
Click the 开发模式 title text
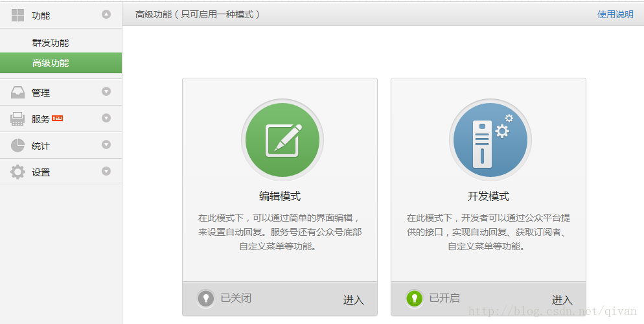[x=489, y=196]
